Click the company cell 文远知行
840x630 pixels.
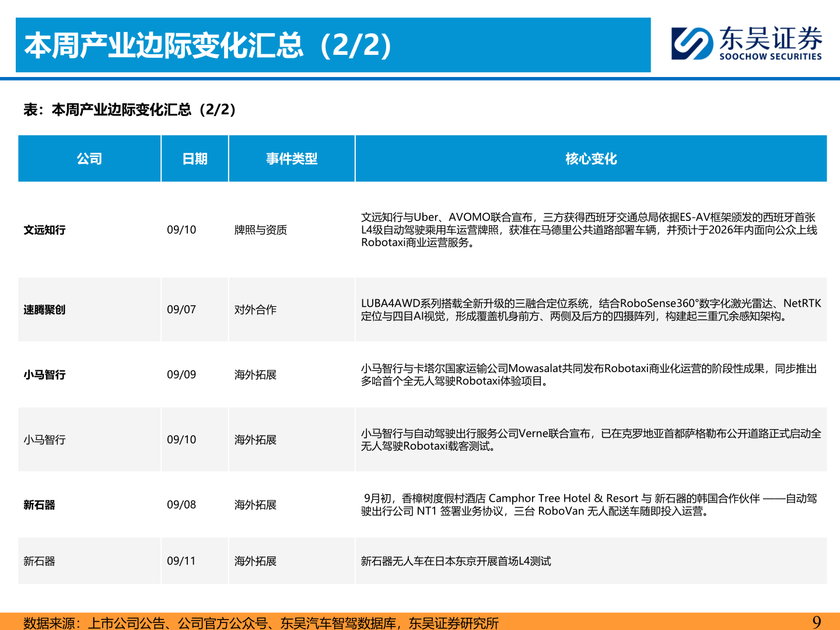pyautogui.click(x=44, y=230)
